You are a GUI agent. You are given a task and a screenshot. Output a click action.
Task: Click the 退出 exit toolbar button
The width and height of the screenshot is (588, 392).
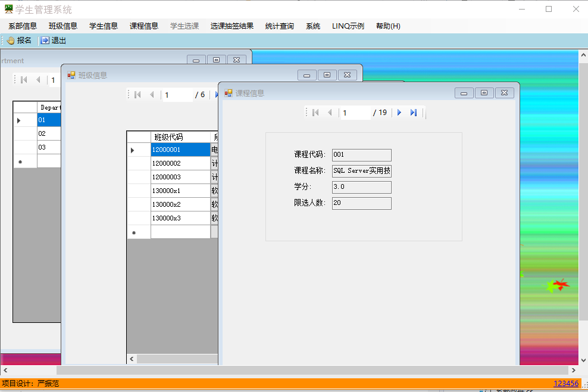pos(54,41)
